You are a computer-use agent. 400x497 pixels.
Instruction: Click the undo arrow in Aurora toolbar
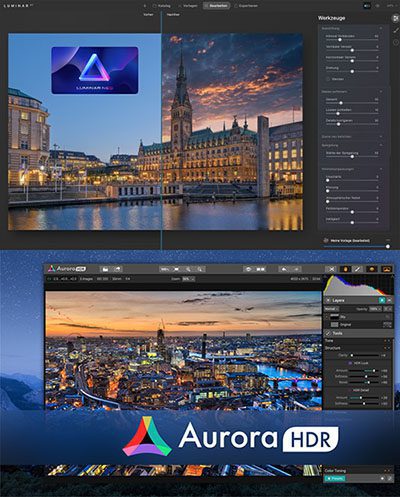[x=284, y=269]
